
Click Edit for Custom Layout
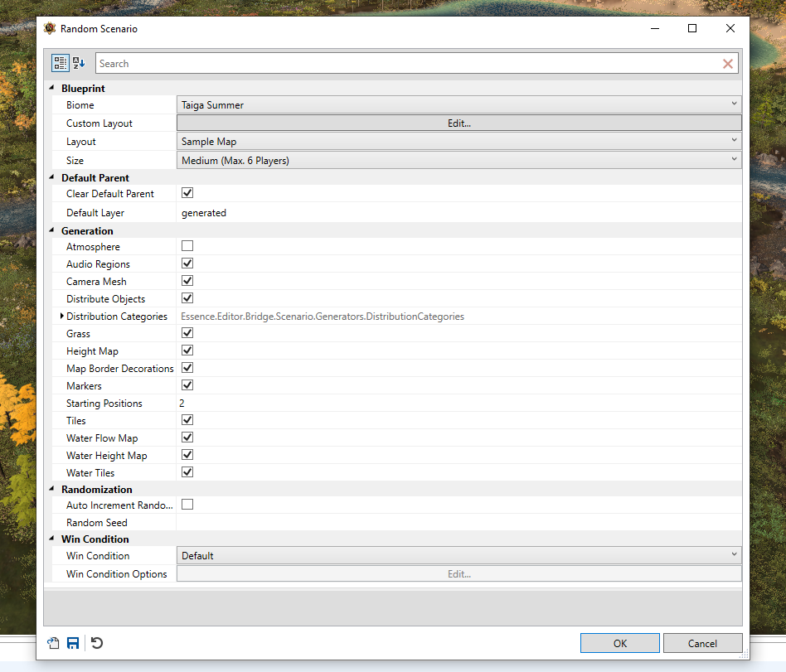click(458, 123)
